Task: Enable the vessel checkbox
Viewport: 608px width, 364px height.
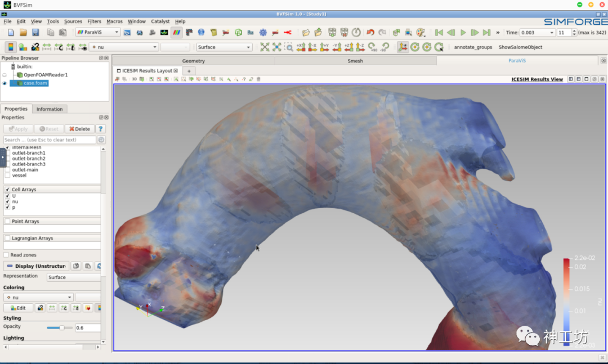Action: [x=7, y=176]
